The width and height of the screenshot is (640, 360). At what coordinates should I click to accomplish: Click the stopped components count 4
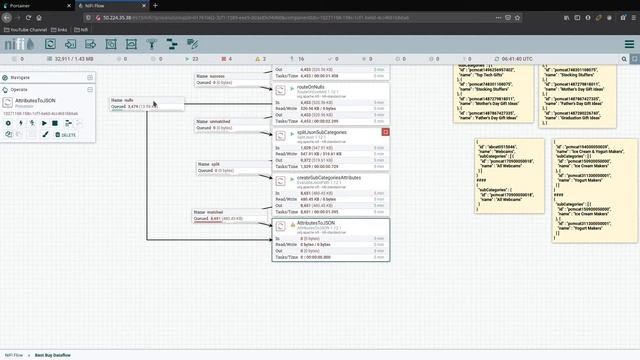point(227,59)
